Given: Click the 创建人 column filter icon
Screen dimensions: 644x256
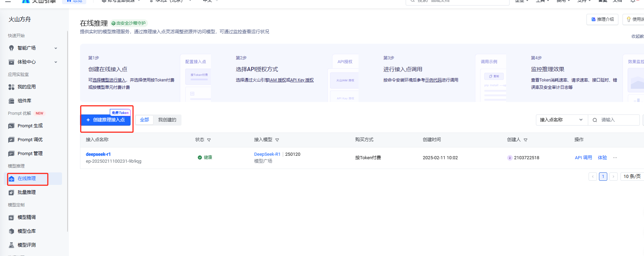Looking at the screenshot, I should coord(526,140).
